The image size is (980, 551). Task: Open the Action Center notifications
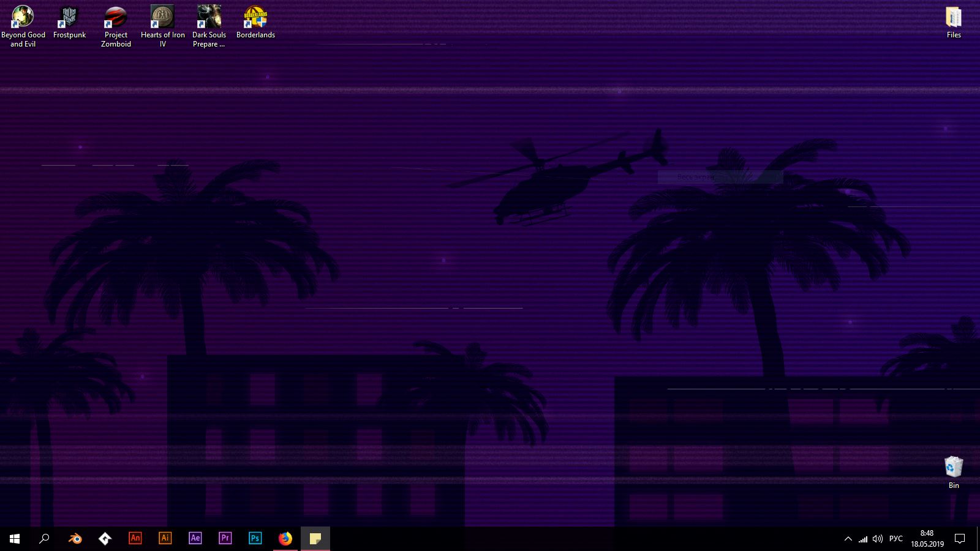point(960,539)
